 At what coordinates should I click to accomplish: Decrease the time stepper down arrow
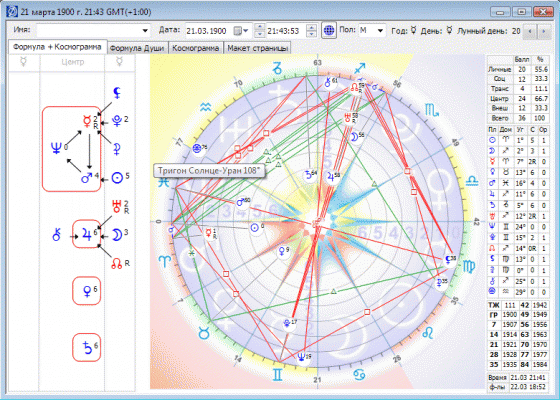tap(311, 34)
